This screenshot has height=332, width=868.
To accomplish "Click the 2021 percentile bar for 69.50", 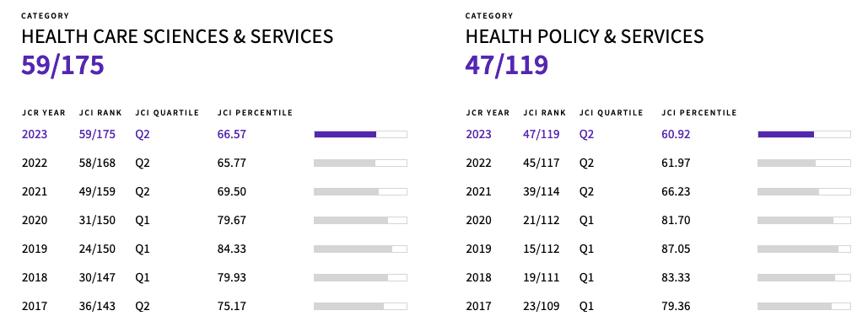I will coord(360,192).
